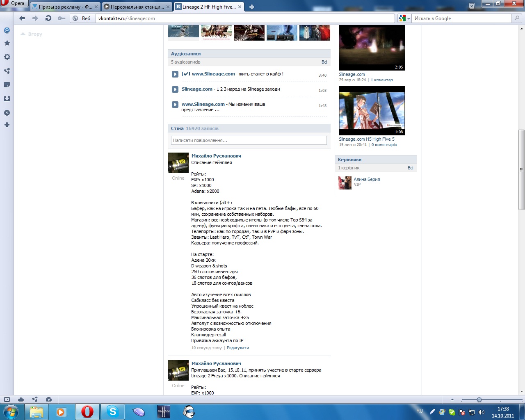Image resolution: width=525 pixels, height=420 pixels.
Task: Click the password manager key icon
Action: [62, 18]
